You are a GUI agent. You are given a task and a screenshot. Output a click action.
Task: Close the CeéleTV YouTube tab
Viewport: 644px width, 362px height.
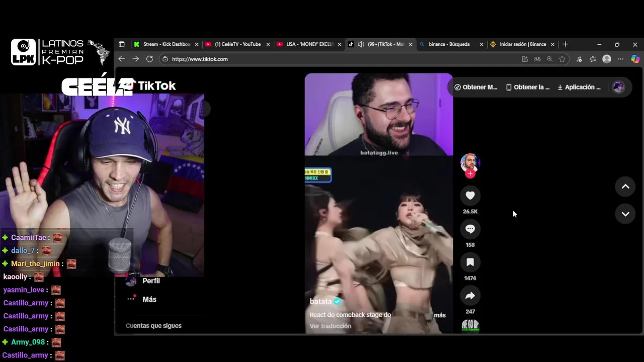tap(268, 44)
